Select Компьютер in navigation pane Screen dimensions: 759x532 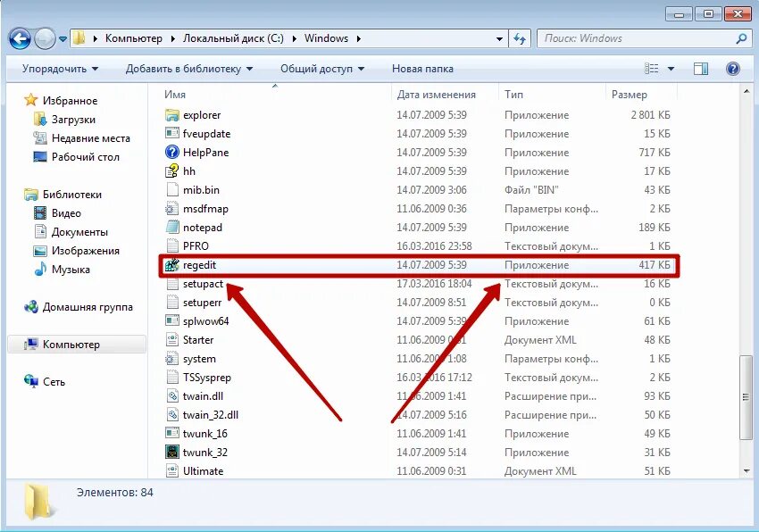(77, 345)
